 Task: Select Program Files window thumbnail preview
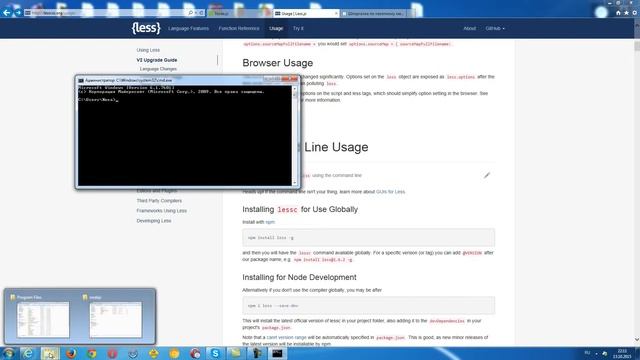pos(43,319)
